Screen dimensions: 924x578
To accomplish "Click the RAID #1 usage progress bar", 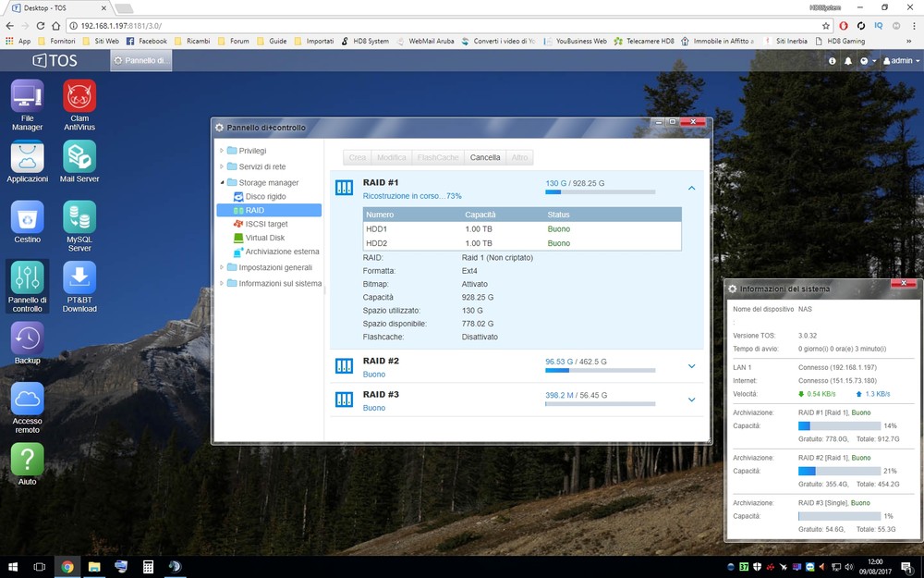I will coord(600,192).
